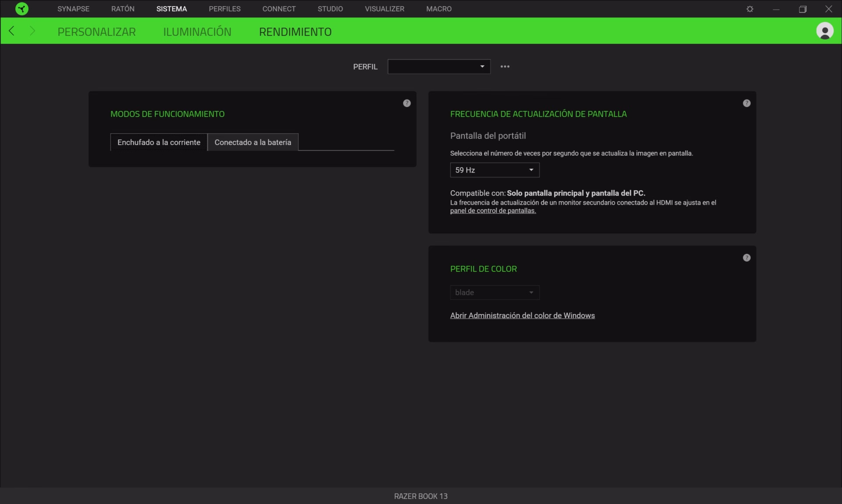The width and height of the screenshot is (842, 504).
Task: Select Enchufado a la corriente mode
Action: tap(159, 142)
